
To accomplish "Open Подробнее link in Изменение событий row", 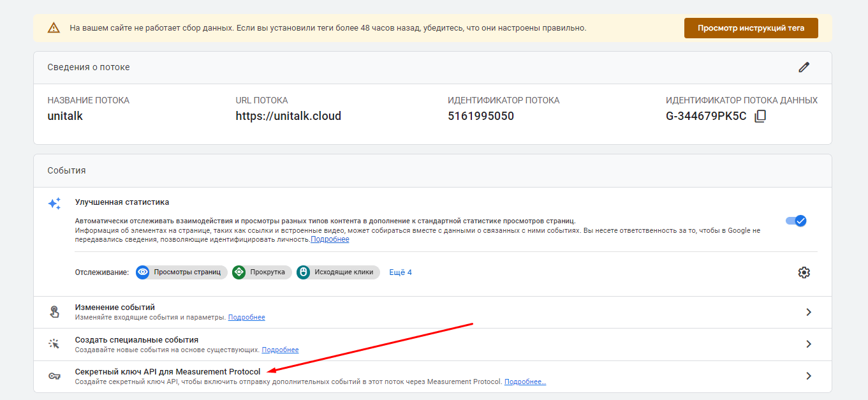I will coord(246,318).
